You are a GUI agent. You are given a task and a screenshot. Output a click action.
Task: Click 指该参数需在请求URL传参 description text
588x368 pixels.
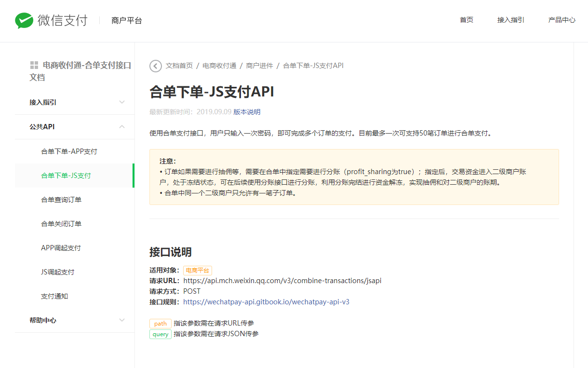tap(214, 323)
